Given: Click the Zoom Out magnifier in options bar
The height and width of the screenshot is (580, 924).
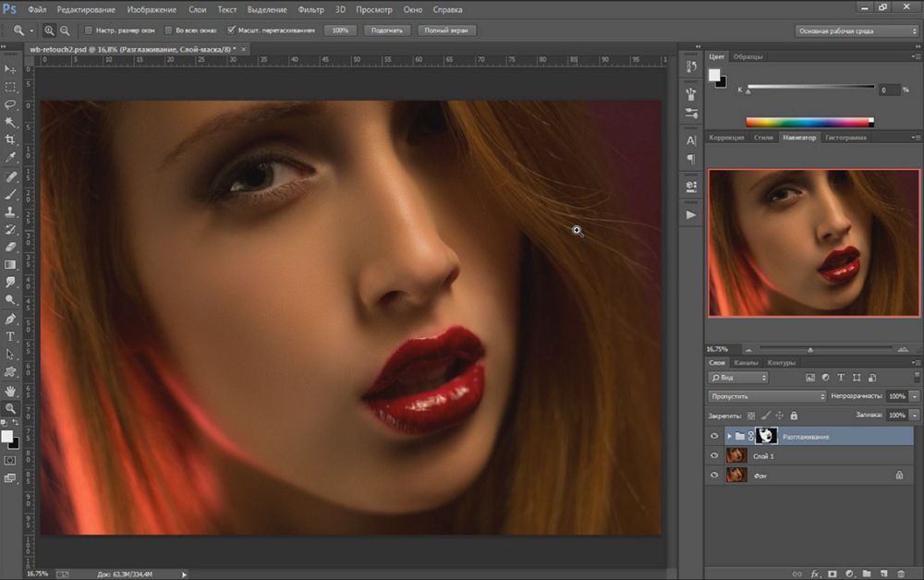Looking at the screenshot, I should pyautogui.click(x=65, y=30).
